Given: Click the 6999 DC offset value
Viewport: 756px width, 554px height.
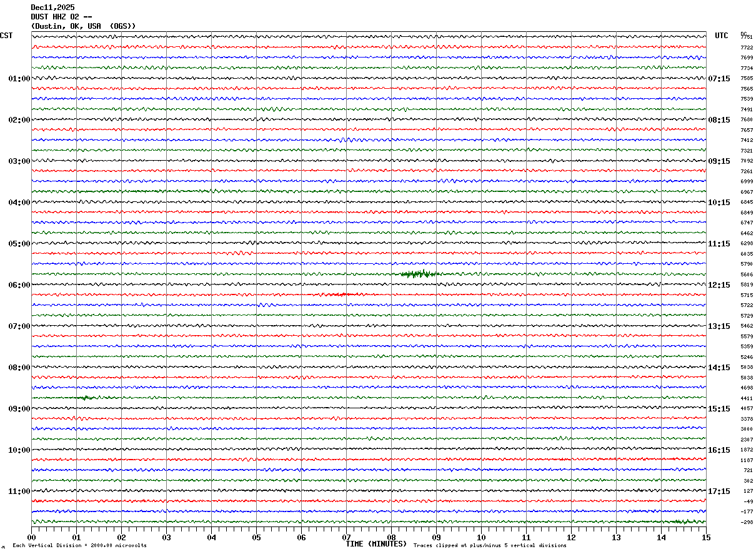Looking at the screenshot, I should pos(747,181).
